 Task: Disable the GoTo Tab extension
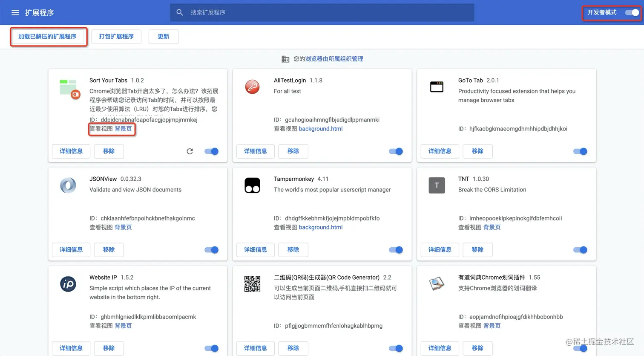pyautogui.click(x=581, y=151)
